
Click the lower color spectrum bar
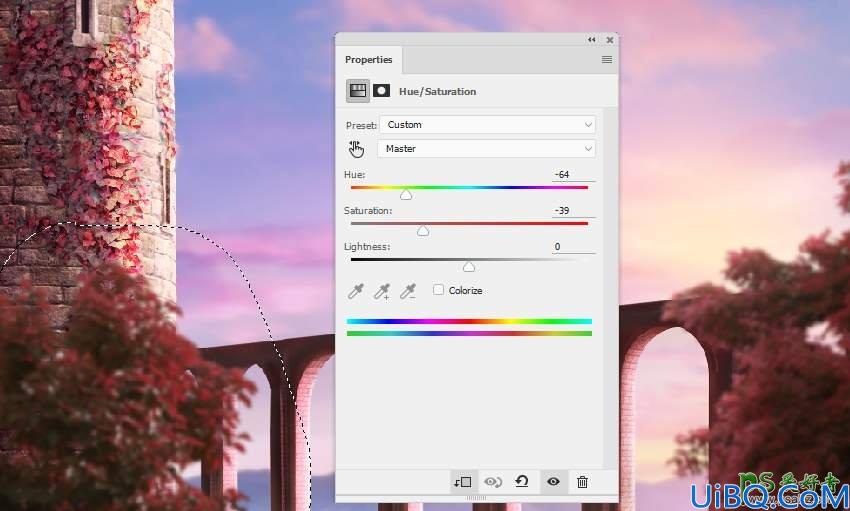(469, 333)
